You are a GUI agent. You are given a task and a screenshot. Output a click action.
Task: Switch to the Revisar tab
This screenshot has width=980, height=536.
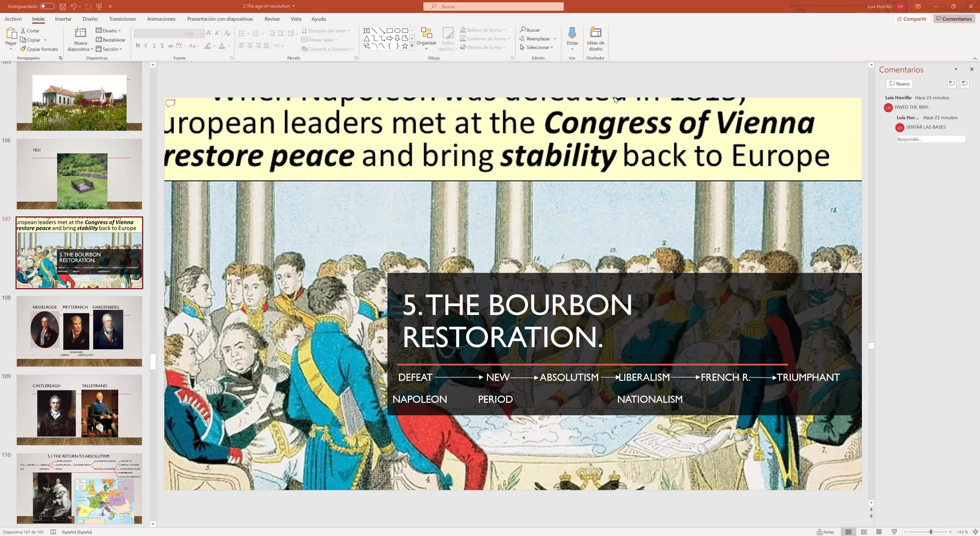click(272, 19)
